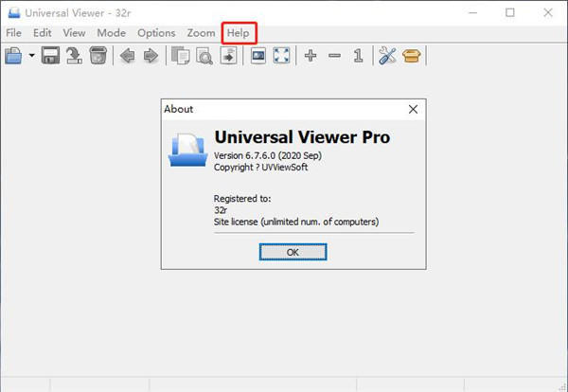
Task: Click the rename file toolbar icon
Action: click(74, 56)
